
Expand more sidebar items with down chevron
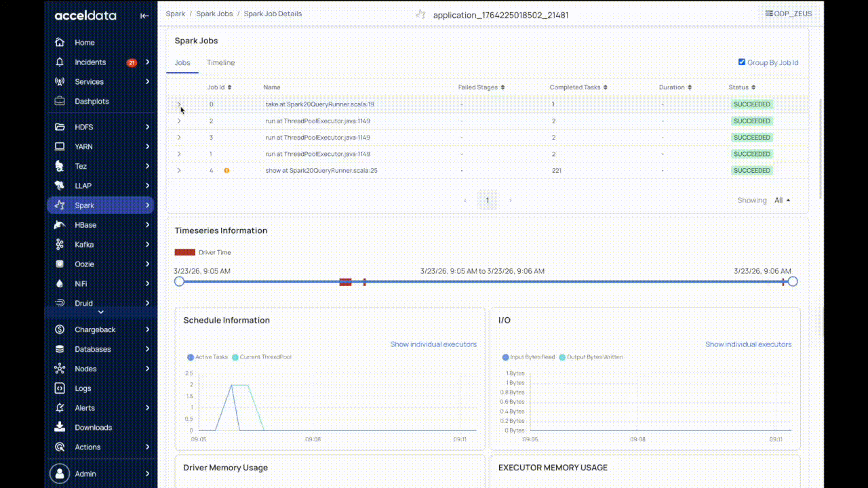click(x=101, y=312)
